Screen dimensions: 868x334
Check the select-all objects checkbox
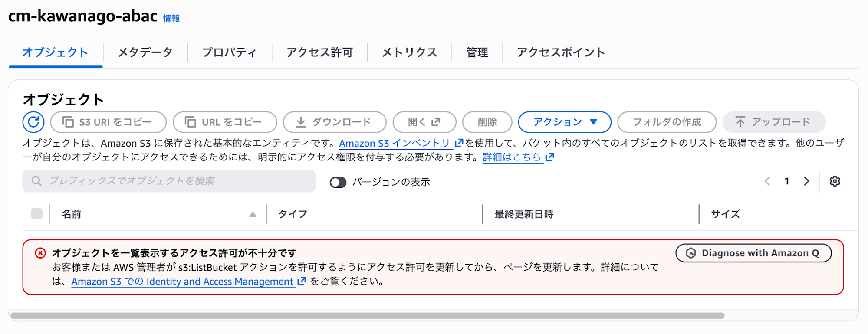[x=37, y=214]
